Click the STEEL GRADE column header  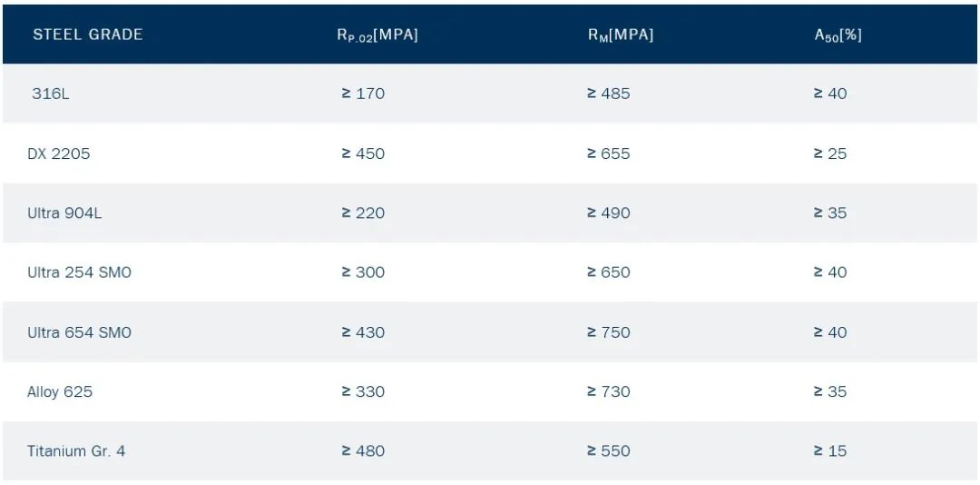pyautogui.click(x=88, y=35)
